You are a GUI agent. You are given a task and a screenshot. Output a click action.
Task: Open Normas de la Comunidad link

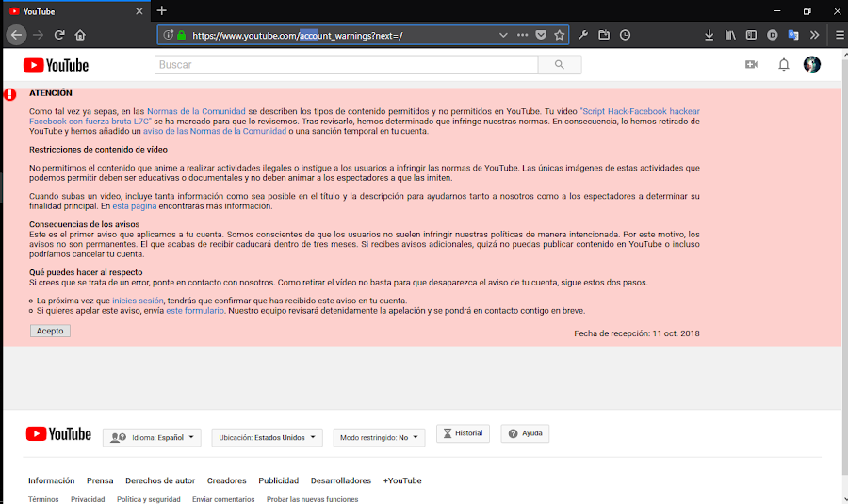pyautogui.click(x=196, y=111)
